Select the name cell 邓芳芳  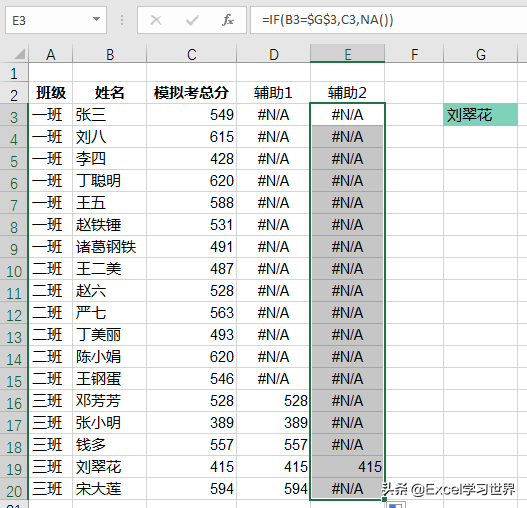(110, 401)
